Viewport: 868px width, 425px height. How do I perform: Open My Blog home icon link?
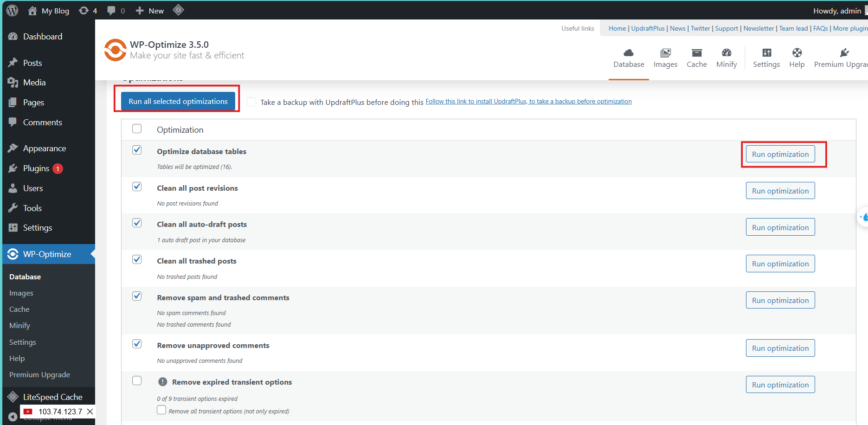(x=32, y=11)
